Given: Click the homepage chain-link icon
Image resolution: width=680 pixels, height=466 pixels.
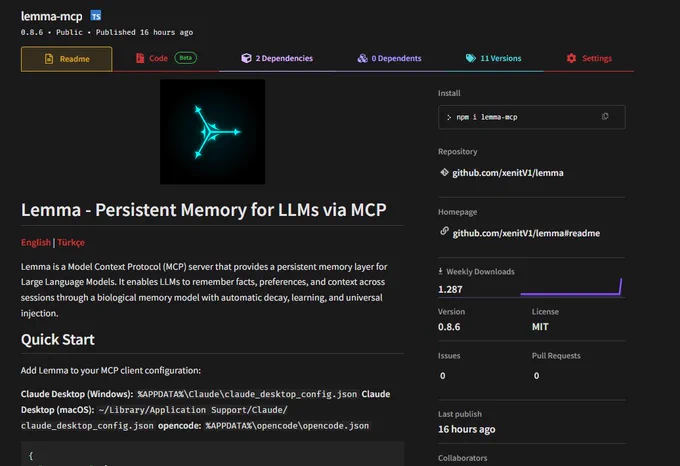Looking at the screenshot, I should (444, 231).
